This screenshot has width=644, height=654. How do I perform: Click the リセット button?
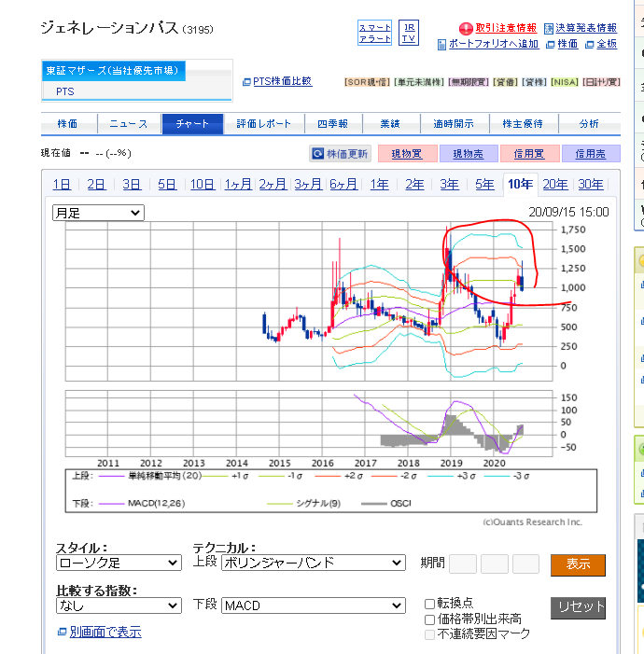(x=578, y=606)
